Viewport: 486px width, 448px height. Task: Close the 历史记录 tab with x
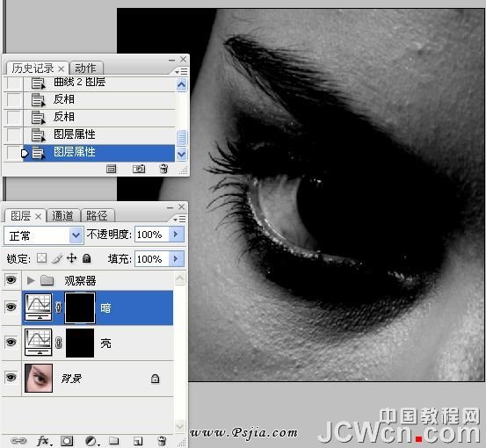tap(61, 69)
